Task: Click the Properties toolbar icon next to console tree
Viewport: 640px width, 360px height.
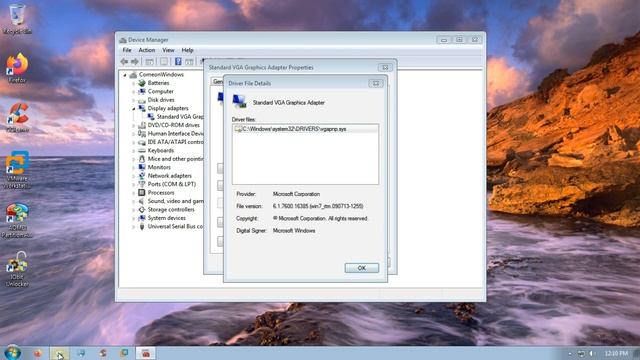Action: tap(164, 62)
